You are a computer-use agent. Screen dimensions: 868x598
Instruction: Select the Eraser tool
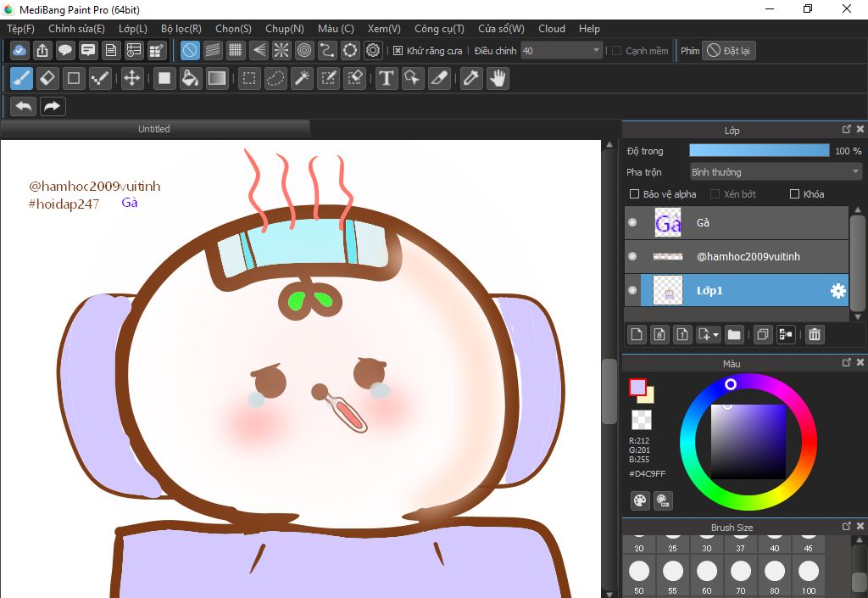[x=47, y=79]
